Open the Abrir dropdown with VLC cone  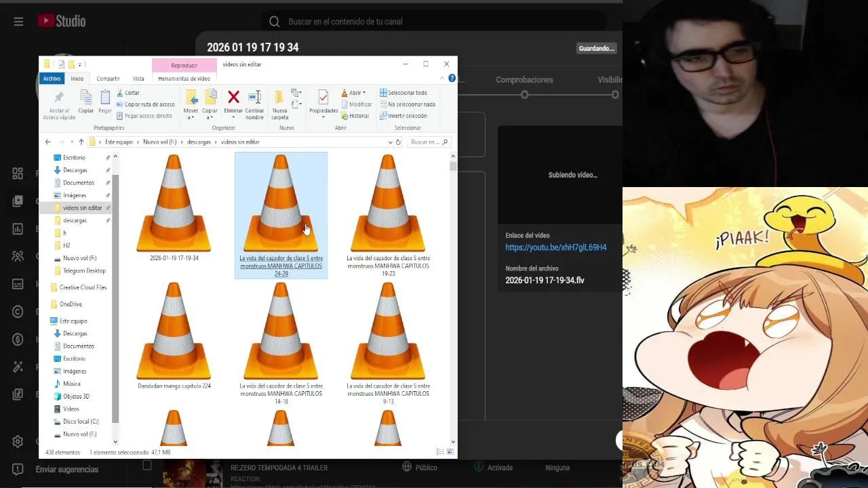(x=353, y=93)
